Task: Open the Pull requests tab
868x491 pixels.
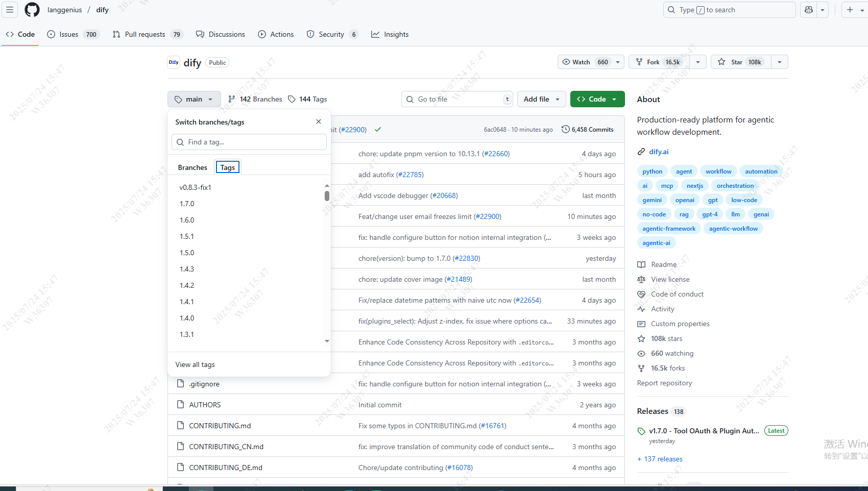Action: pyautogui.click(x=145, y=34)
